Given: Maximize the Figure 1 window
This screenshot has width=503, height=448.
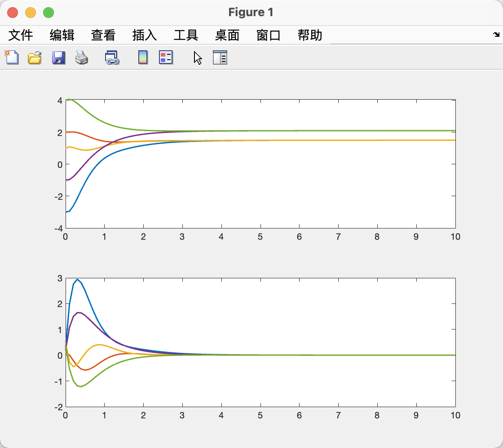Looking at the screenshot, I should point(49,13).
